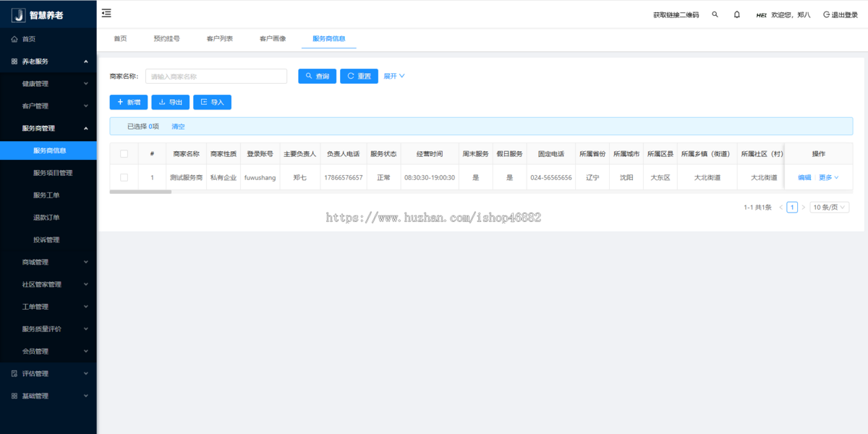Click the 智慧养老 logo icon
This screenshot has height=434, width=868.
tap(19, 15)
